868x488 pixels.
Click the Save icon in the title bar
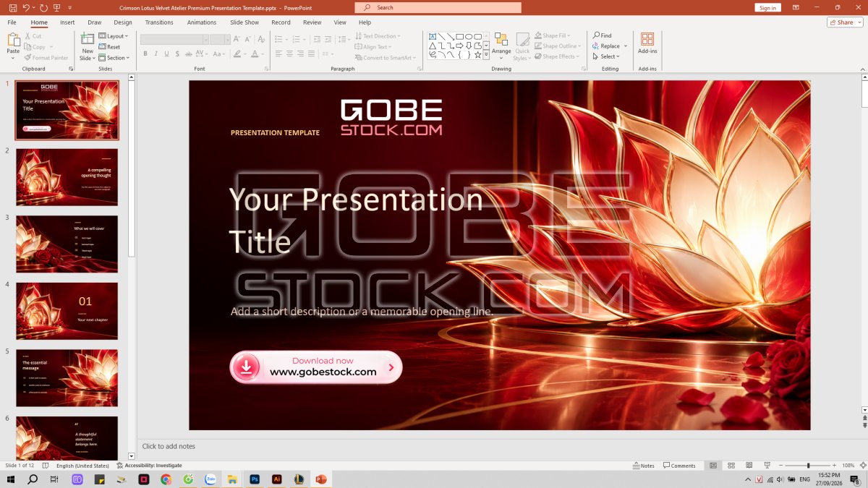(12, 7)
